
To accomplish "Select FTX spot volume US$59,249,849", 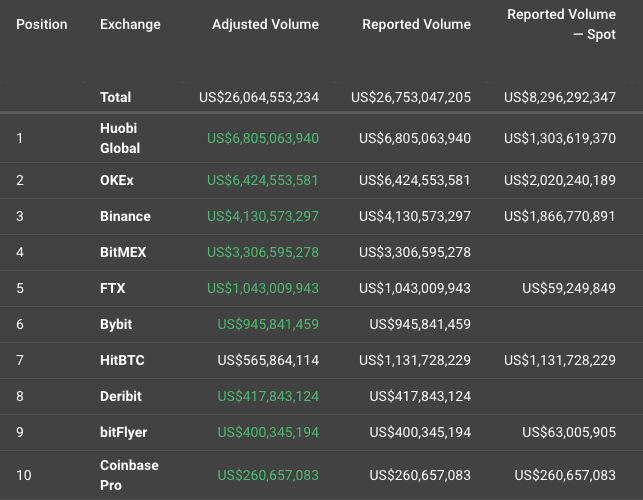I will pyautogui.click(x=569, y=288).
